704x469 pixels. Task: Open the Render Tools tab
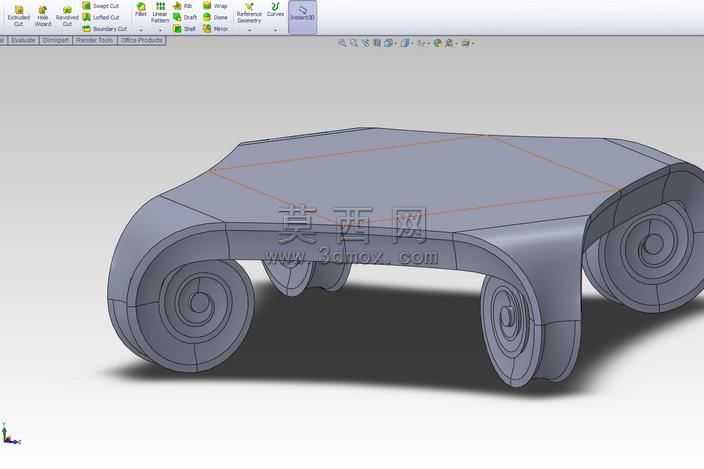point(94,40)
